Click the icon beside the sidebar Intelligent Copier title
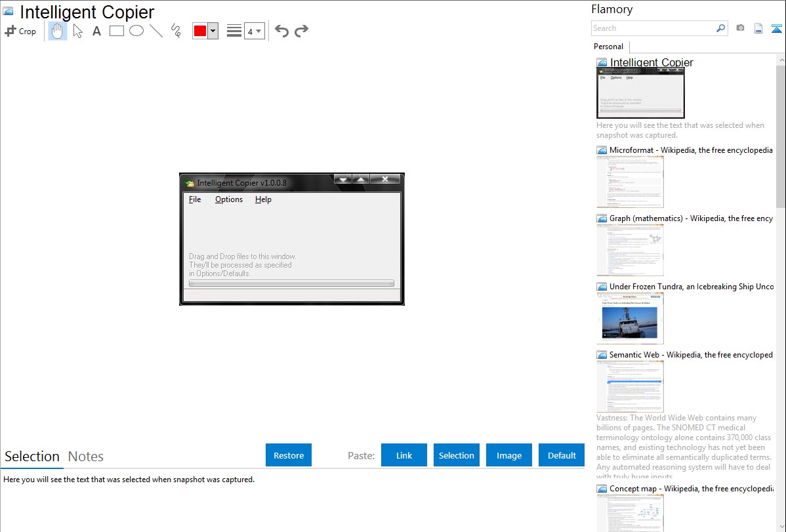Screen dimensions: 786x532 coord(602,63)
